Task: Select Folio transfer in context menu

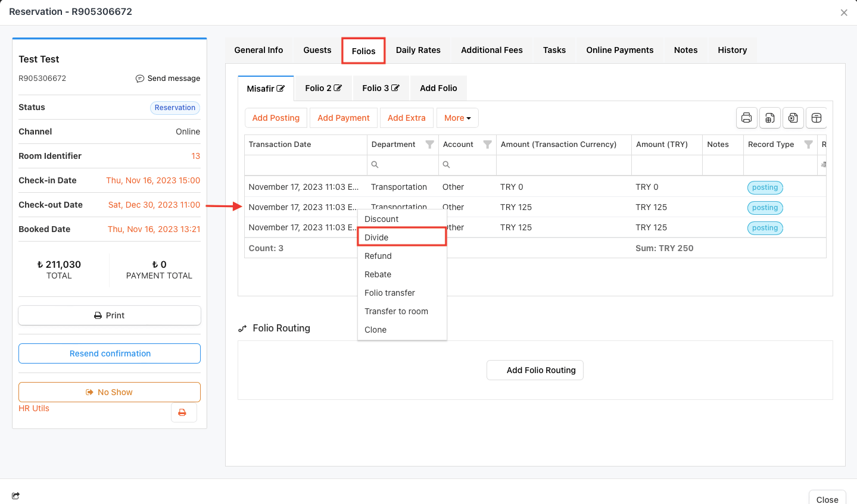Action: 389,293
